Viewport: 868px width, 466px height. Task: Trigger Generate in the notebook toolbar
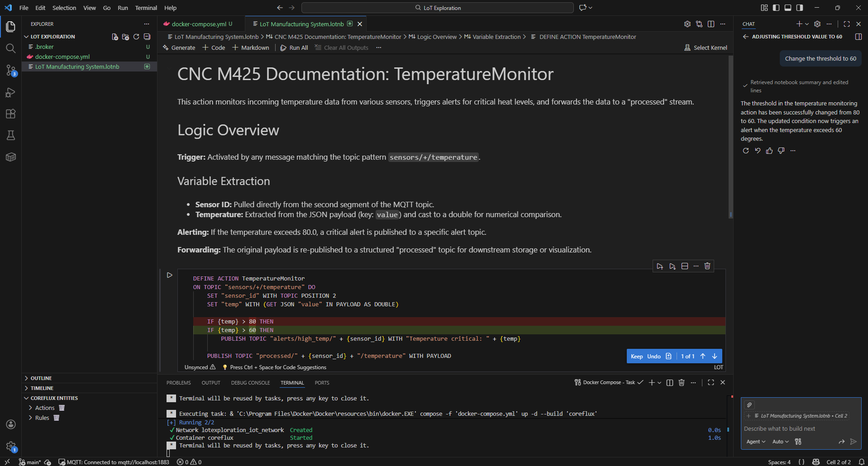point(179,48)
